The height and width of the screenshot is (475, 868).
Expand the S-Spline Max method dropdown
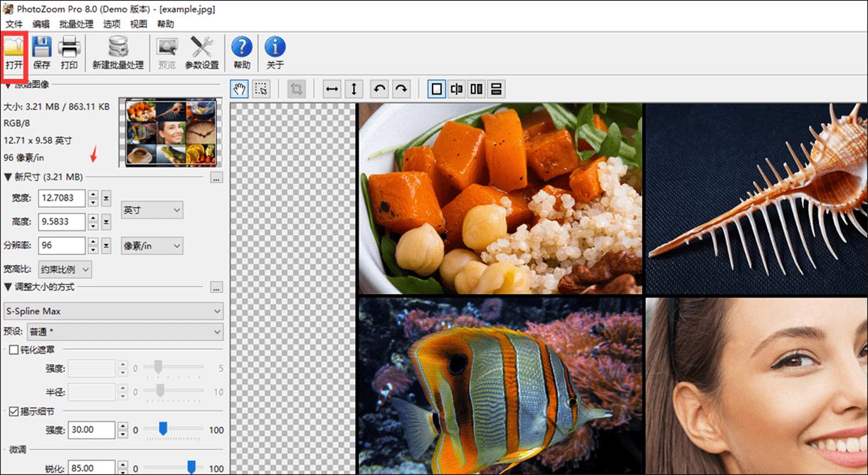pyautogui.click(x=114, y=311)
